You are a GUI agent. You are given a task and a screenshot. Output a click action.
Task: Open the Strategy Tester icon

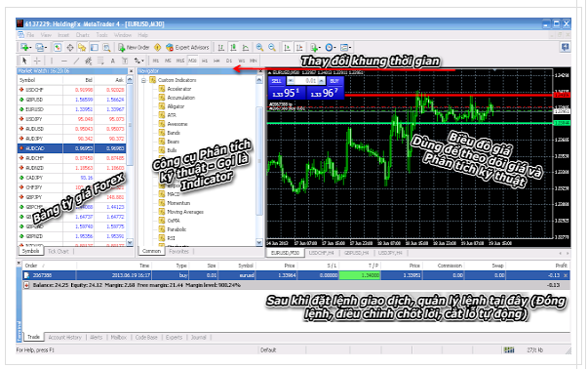[107, 47]
